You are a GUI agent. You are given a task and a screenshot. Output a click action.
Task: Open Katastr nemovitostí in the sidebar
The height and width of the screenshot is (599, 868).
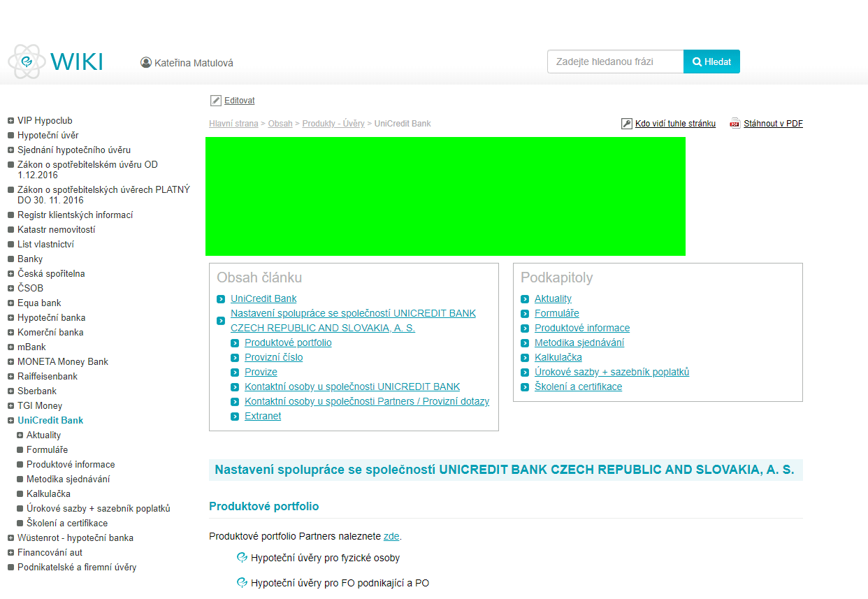point(56,230)
